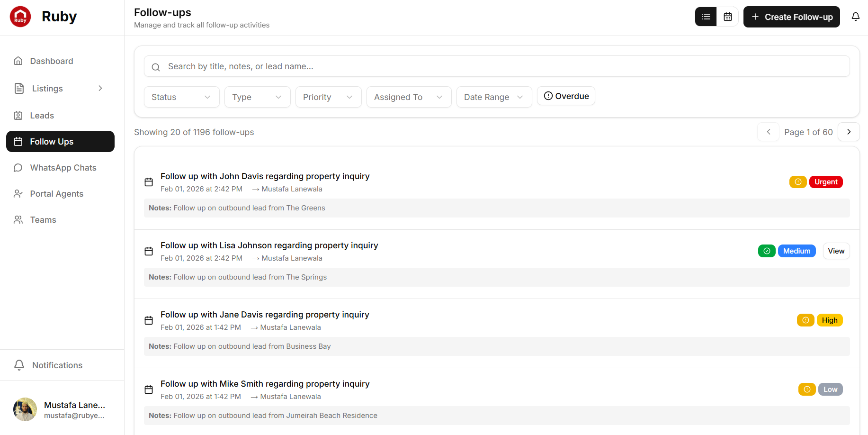This screenshot has height=435, width=868.
Task: Open the Status filter dropdown
Action: [x=181, y=97]
